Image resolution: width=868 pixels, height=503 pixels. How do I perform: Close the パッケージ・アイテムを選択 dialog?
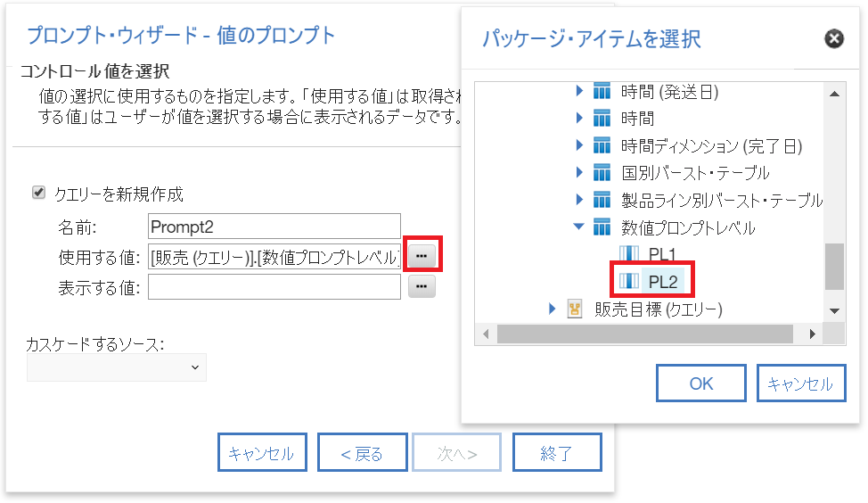click(833, 38)
